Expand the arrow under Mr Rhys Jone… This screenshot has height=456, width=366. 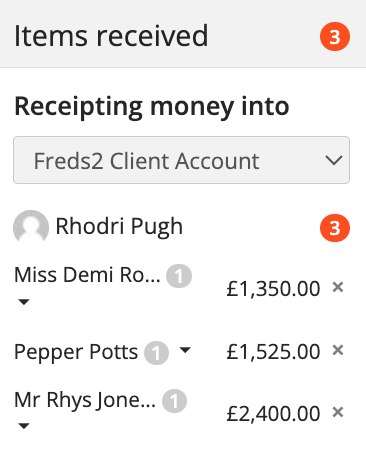point(24,426)
